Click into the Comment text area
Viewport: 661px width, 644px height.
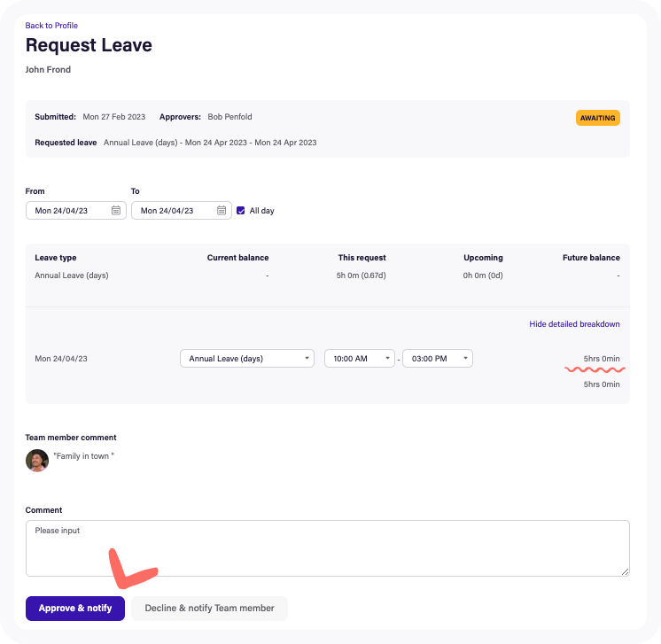327,548
